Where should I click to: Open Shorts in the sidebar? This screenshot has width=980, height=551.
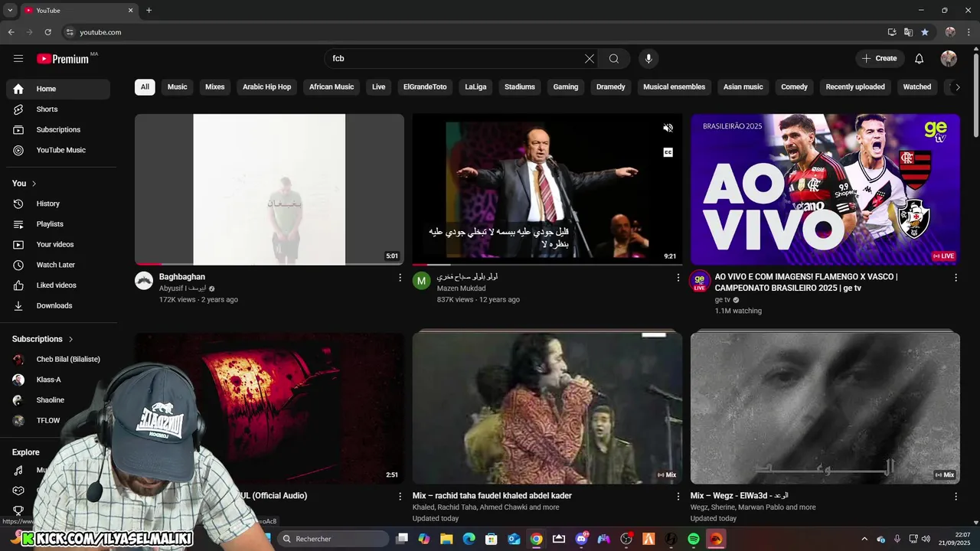point(58,109)
